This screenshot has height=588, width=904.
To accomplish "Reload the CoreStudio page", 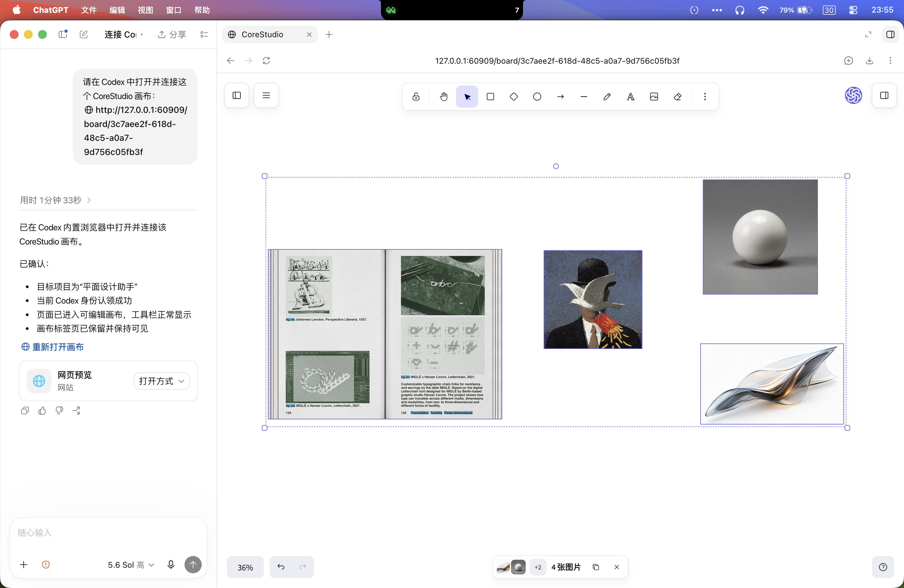I will [x=266, y=61].
